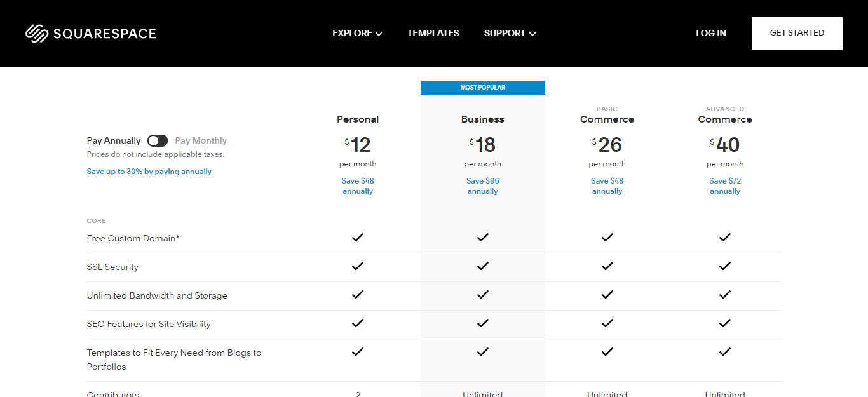
Task: Click the $26 Basic Commerce price
Action: 607,145
